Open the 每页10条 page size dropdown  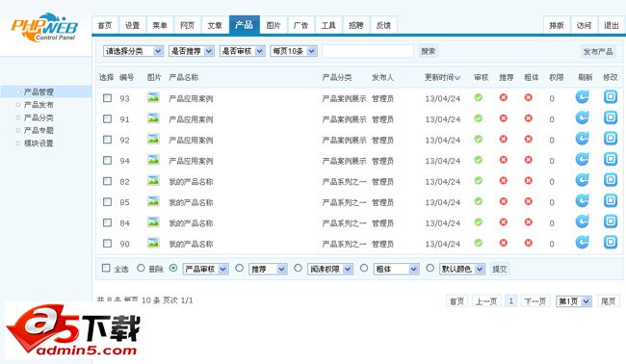294,51
